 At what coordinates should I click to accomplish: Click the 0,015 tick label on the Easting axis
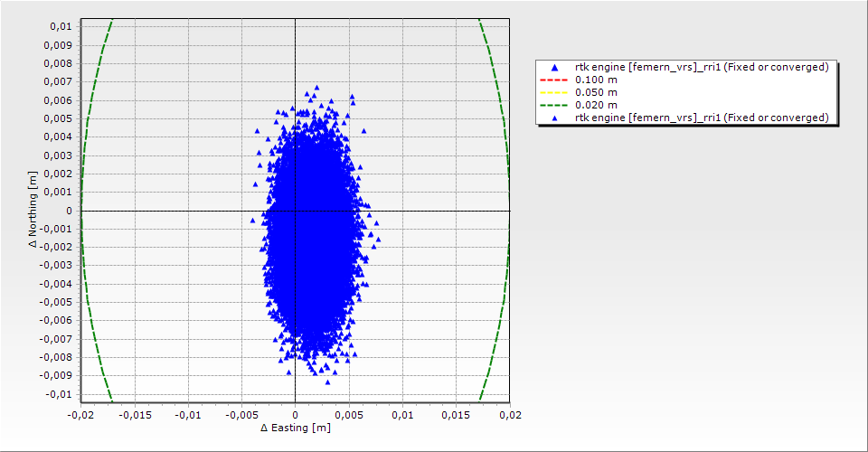tap(456, 414)
